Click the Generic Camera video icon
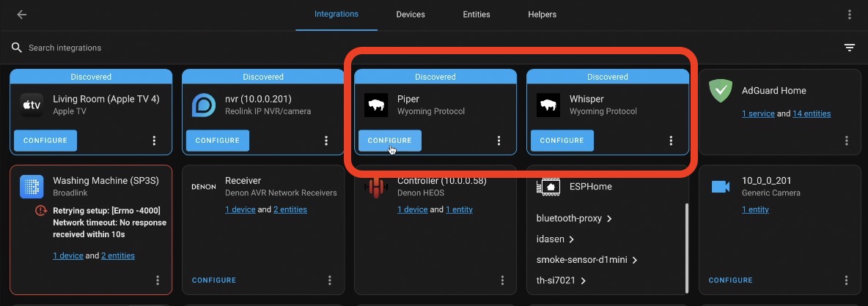Viewport: 868px width, 306px height. click(x=720, y=187)
